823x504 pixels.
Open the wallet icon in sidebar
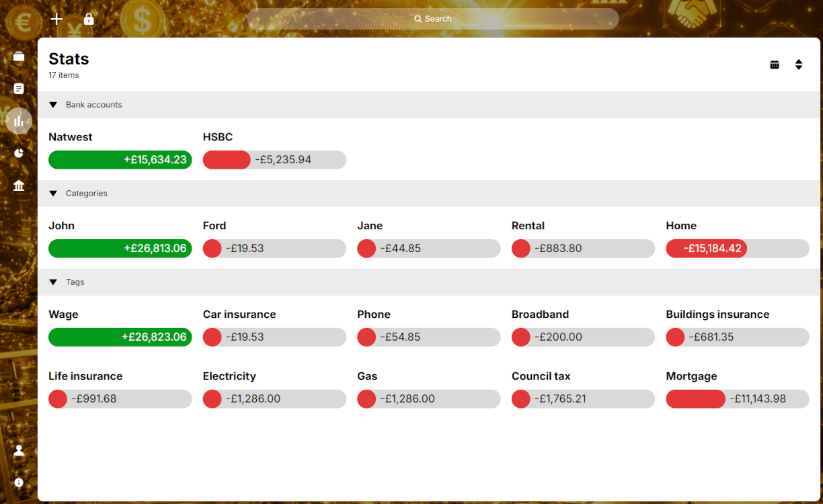click(x=19, y=56)
